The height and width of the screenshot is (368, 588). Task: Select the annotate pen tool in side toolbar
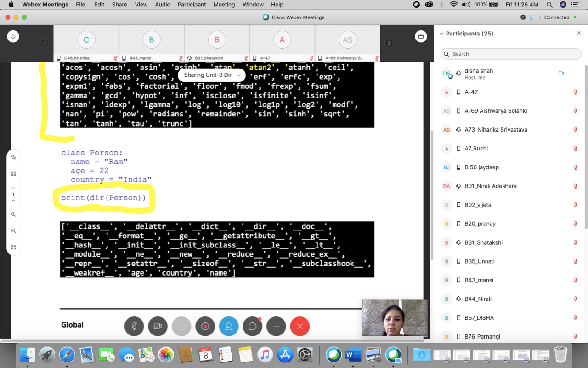(x=13, y=157)
